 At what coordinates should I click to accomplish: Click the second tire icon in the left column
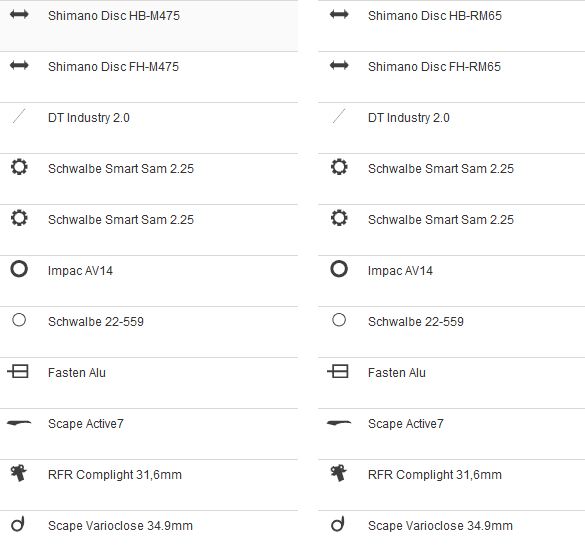coord(19,218)
